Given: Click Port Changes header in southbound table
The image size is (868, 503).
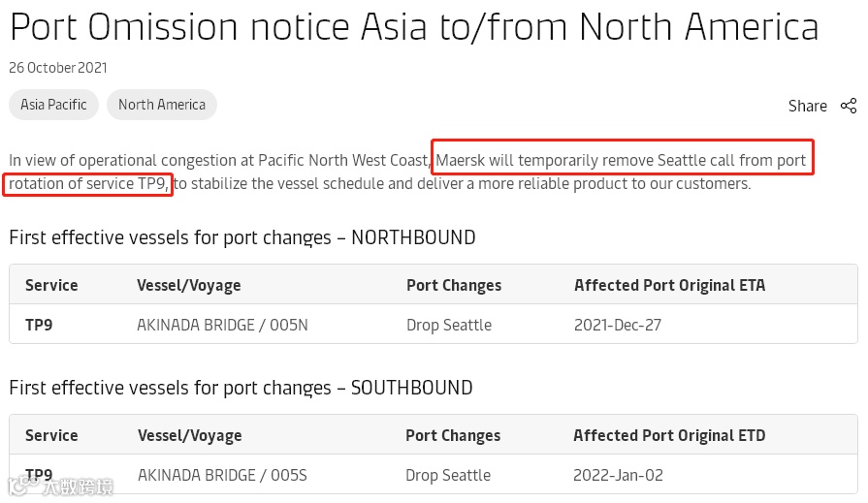Looking at the screenshot, I should click(453, 435).
